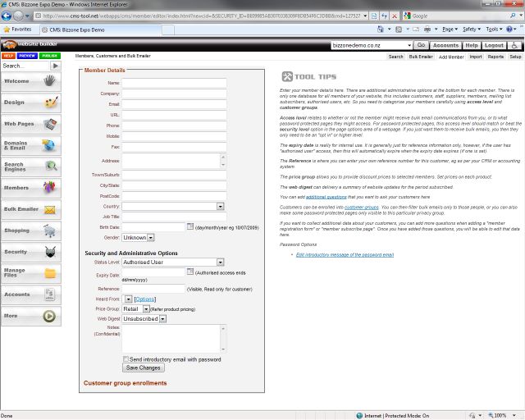The height and width of the screenshot is (420, 525).
Task: Open the Design section in sidebar
Action: [x=30, y=103]
